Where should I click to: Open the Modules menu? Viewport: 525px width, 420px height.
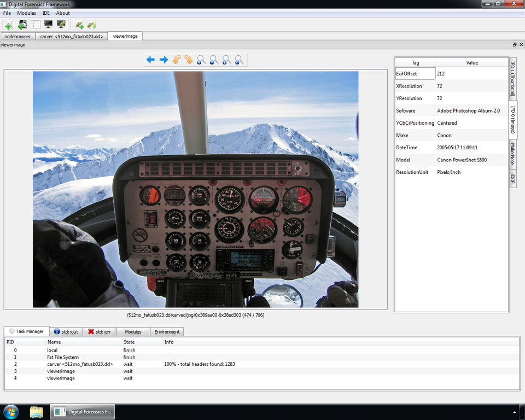[26, 13]
